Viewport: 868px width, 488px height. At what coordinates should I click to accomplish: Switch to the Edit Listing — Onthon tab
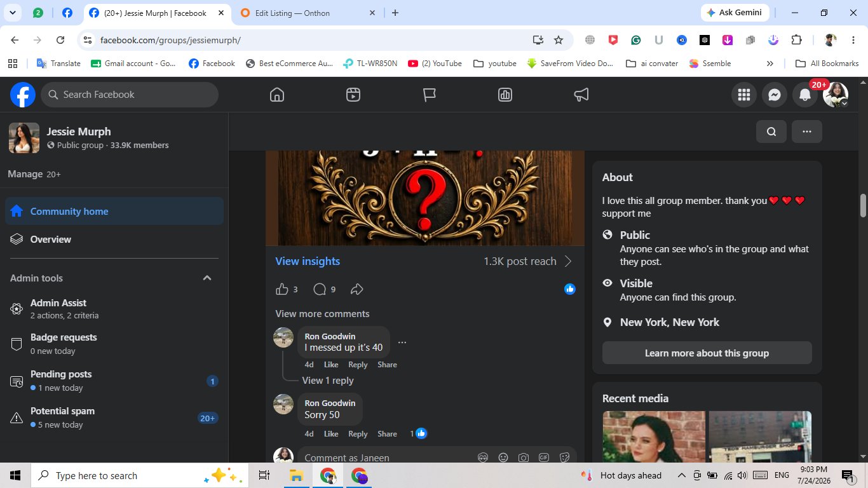click(x=309, y=13)
